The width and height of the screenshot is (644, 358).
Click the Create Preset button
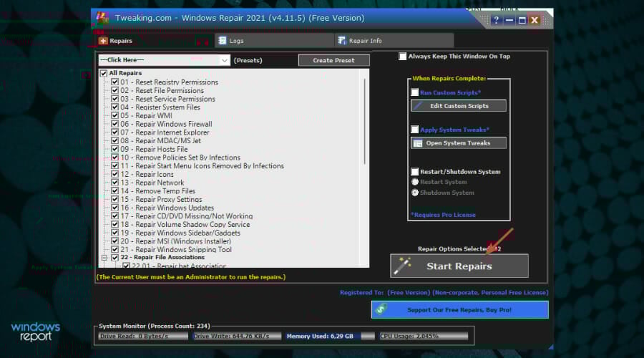(x=333, y=60)
